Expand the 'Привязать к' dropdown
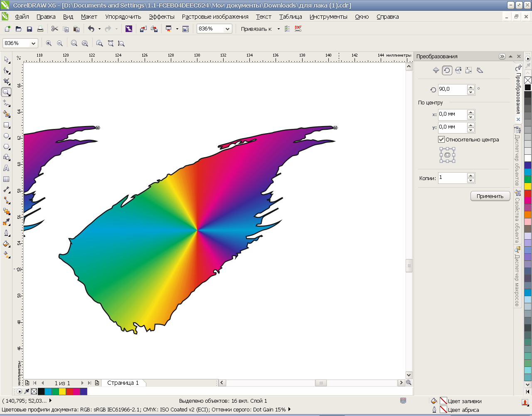This screenshot has width=532, height=416. (278, 29)
